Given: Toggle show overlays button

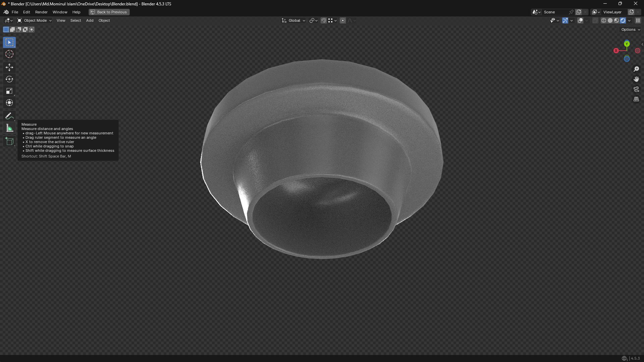Looking at the screenshot, I should [x=580, y=20].
